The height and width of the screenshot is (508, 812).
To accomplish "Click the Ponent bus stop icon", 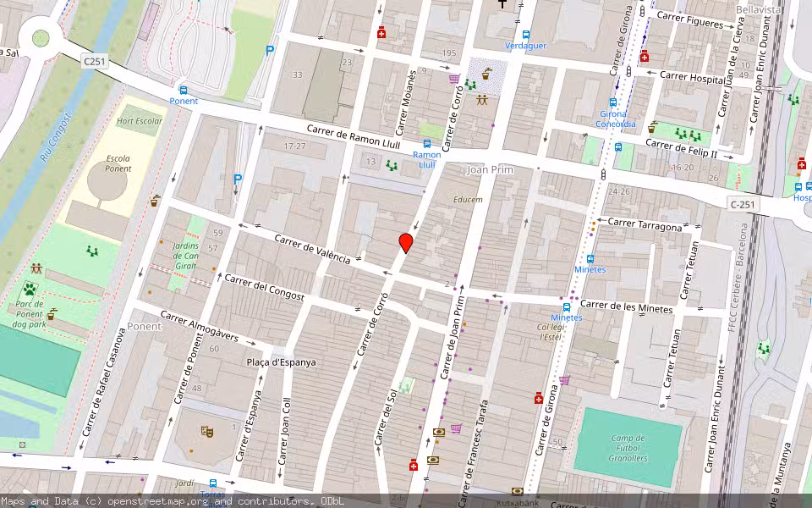I will pyautogui.click(x=184, y=89).
